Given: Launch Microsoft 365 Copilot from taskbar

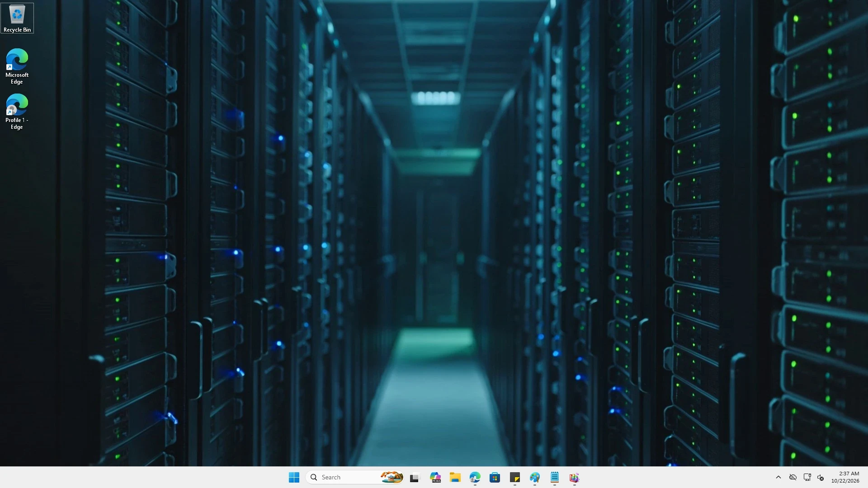Looking at the screenshot, I should tap(435, 478).
